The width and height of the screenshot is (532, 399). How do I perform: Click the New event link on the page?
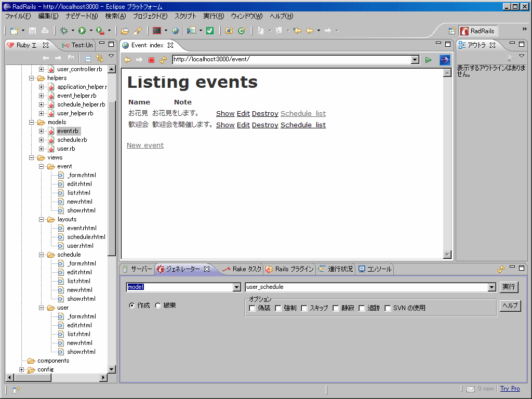pyautogui.click(x=145, y=145)
